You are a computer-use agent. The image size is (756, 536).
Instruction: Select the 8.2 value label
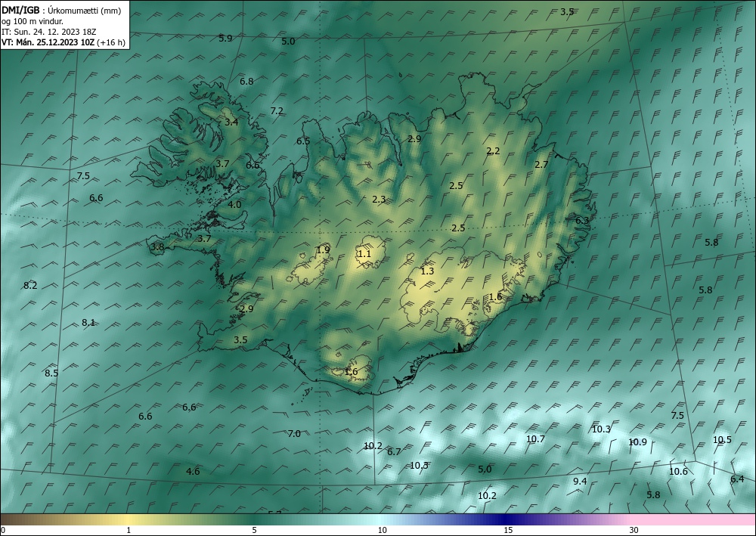click(30, 286)
